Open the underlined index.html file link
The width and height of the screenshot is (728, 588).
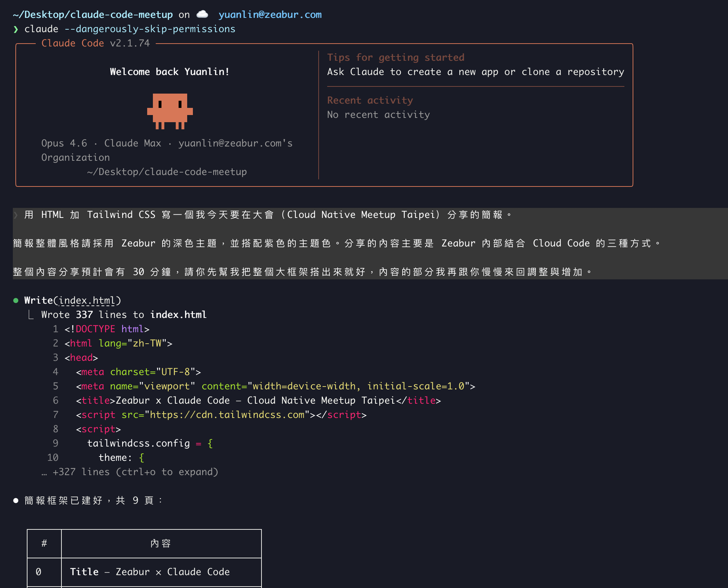(87, 300)
